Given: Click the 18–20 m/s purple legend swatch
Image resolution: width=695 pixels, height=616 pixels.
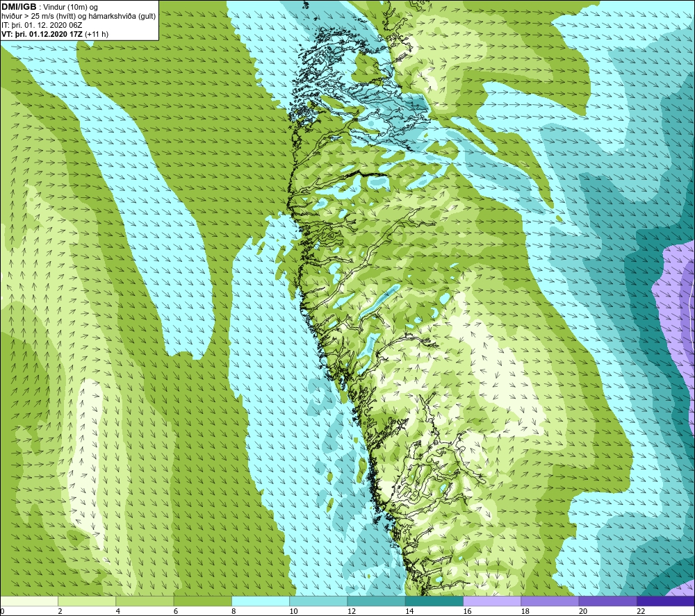Looking at the screenshot, I should (x=550, y=601).
